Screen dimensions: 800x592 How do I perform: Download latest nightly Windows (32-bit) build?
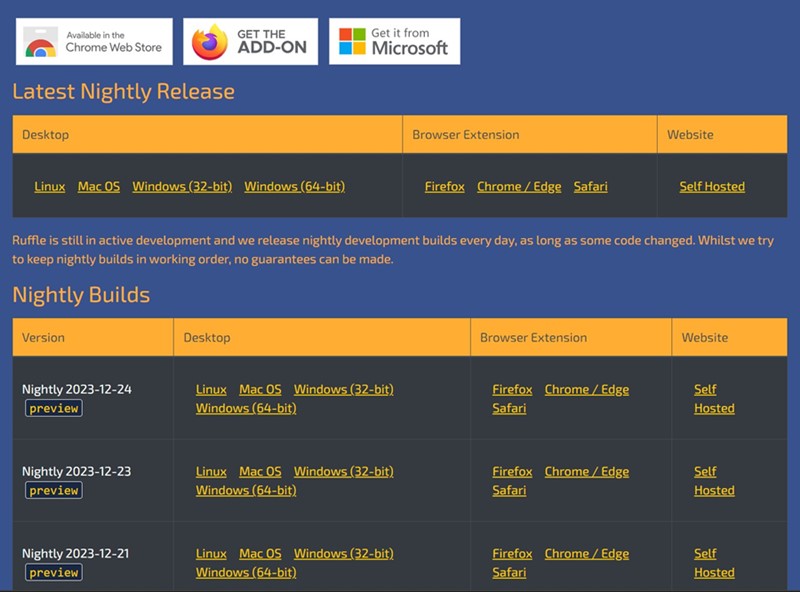point(182,186)
